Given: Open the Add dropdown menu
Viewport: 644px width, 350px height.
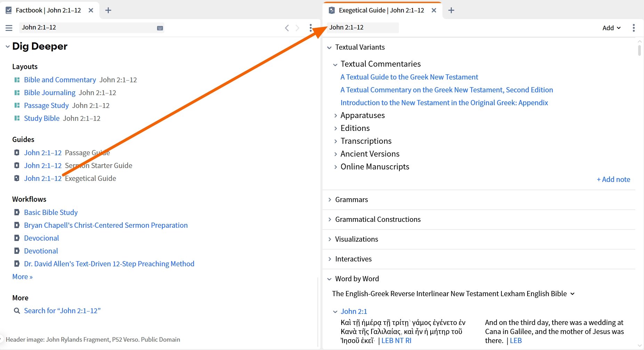Looking at the screenshot, I should pos(611,28).
